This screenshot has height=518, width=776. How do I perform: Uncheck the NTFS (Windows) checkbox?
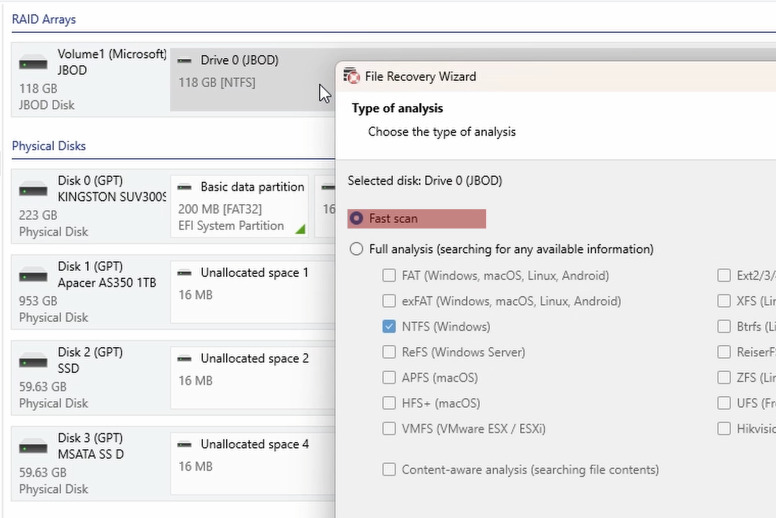389,327
